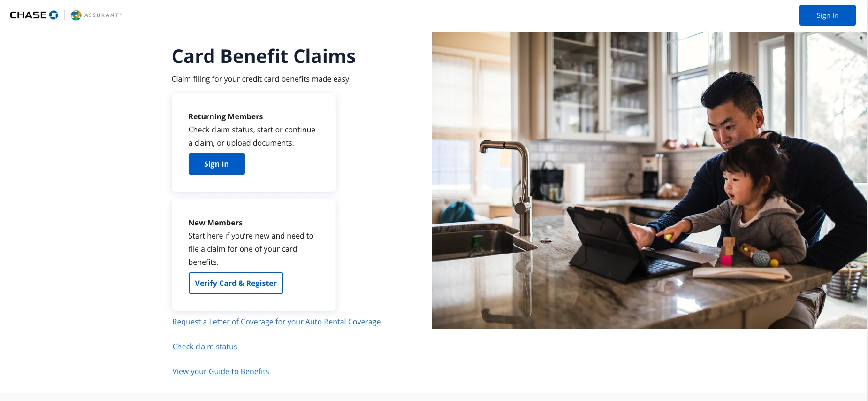Click the Card Benefit Claims heading

click(x=263, y=56)
